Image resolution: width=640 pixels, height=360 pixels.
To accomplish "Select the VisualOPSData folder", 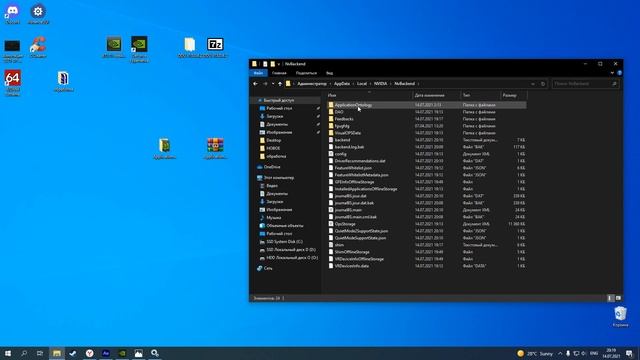I will [348, 133].
